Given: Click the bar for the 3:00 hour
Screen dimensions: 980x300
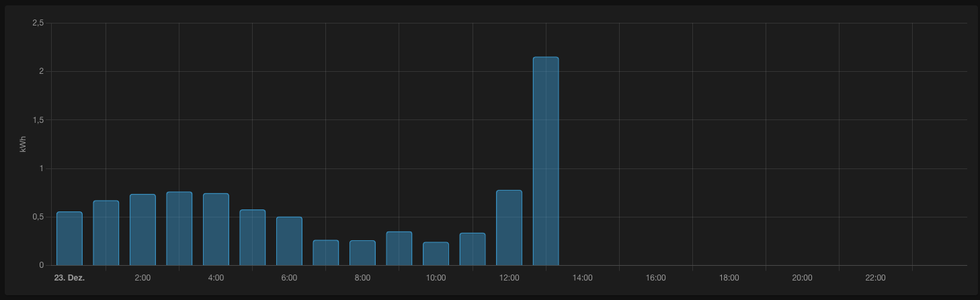Looking at the screenshot, I should click(x=179, y=228).
